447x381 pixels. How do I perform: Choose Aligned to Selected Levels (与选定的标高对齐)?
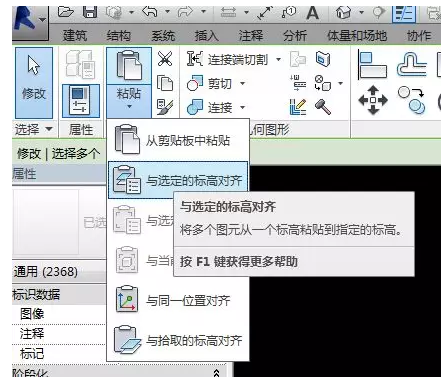pyautogui.click(x=178, y=180)
